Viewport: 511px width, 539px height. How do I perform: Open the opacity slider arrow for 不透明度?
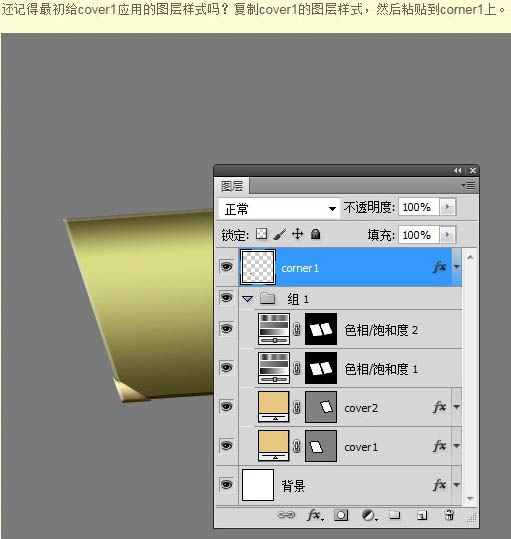[x=447, y=207]
